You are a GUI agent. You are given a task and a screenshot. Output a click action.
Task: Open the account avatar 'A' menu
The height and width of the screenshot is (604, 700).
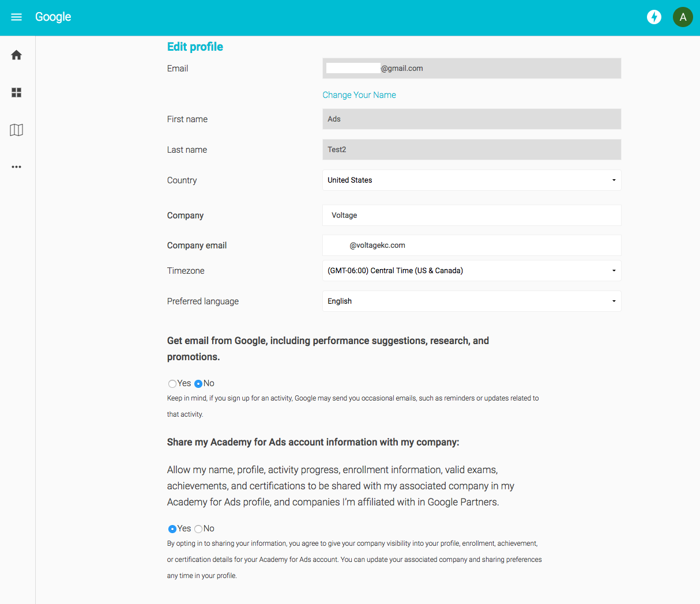pyautogui.click(x=683, y=17)
